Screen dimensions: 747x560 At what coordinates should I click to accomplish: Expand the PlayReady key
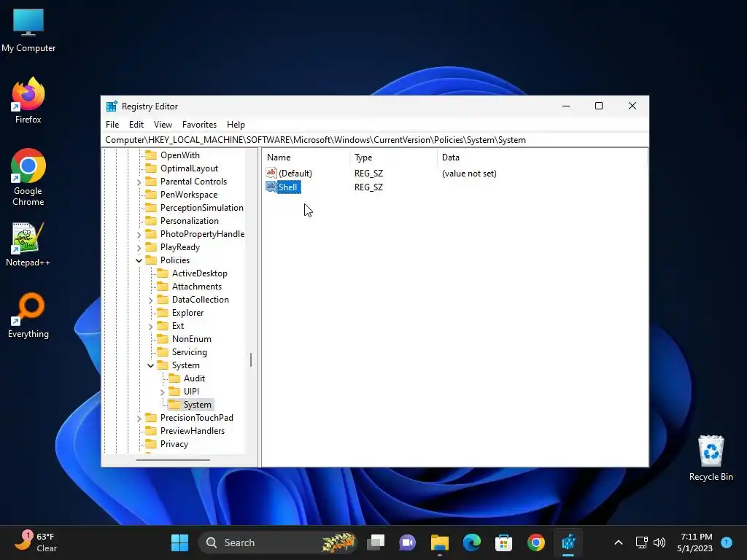(x=139, y=248)
